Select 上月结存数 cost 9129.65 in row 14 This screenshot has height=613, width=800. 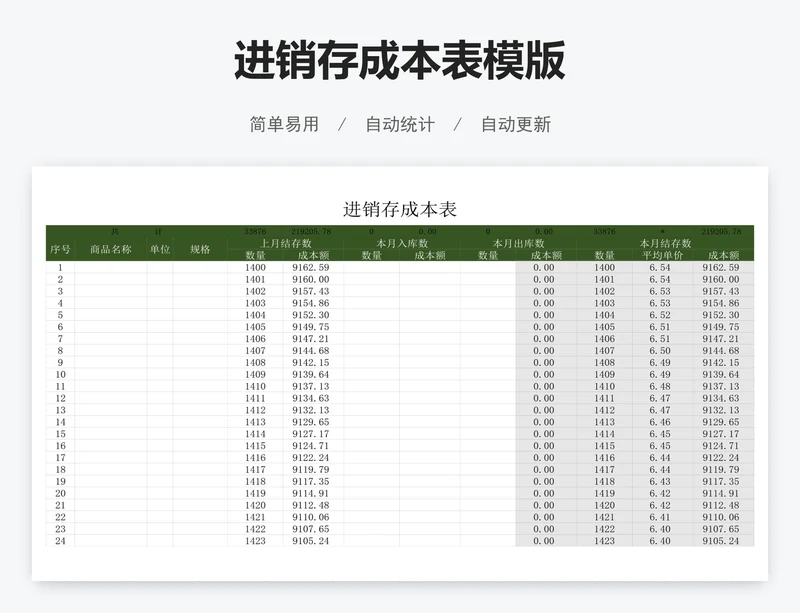tap(311, 422)
